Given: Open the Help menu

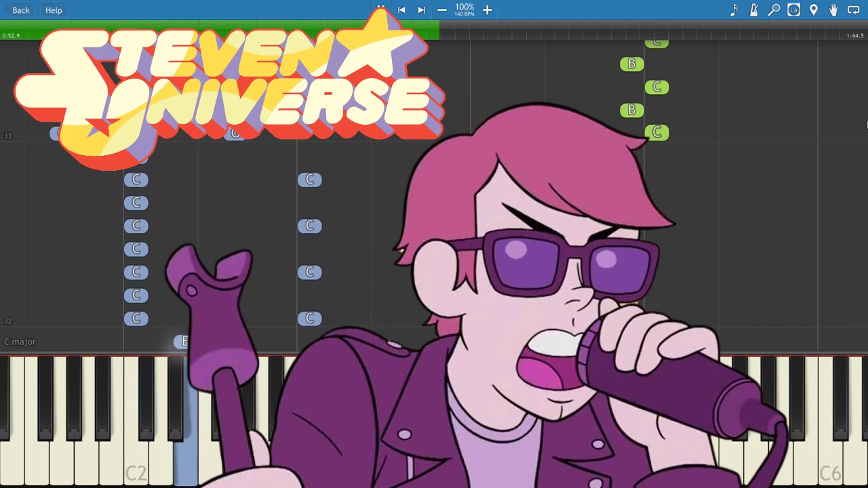Looking at the screenshot, I should (54, 10).
